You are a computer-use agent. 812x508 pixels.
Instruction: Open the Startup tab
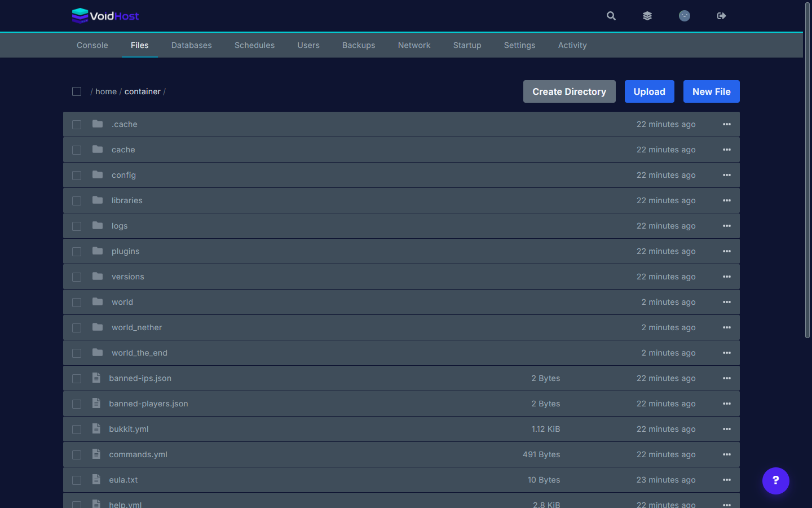click(x=467, y=45)
